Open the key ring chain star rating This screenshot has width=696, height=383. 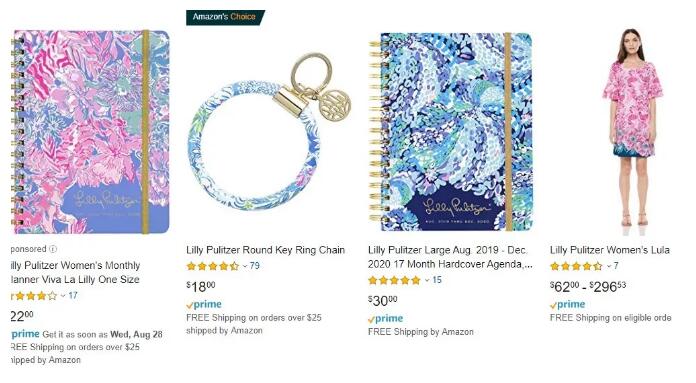point(213,266)
